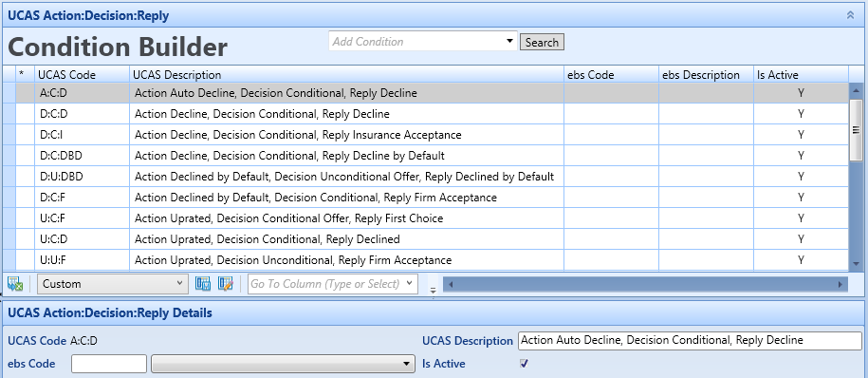The width and height of the screenshot is (868, 378).
Task: Select the D:C:DBD code cell
Action: click(x=82, y=156)
